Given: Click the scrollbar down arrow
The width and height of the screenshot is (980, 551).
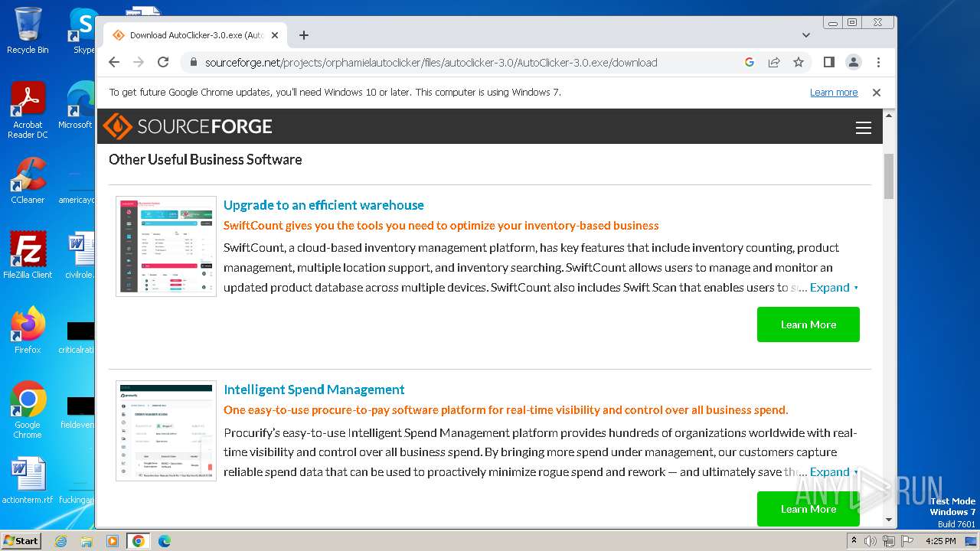Looking at the screenshot, I should pos(889,520).
